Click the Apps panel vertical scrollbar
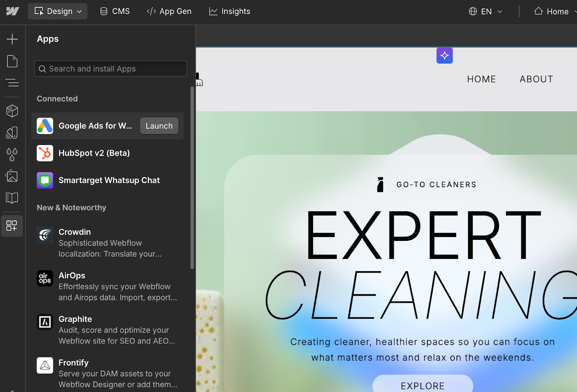The width and height of the screenshot is (577, 392). pyautogui.click(x=192, y=177)
